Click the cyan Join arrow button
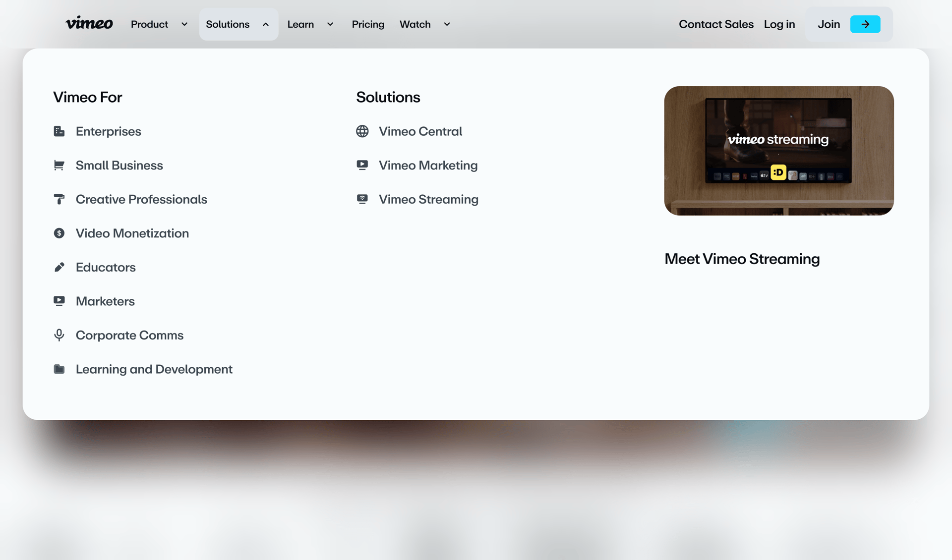952x560 pixels. click(x=865, y=24)
